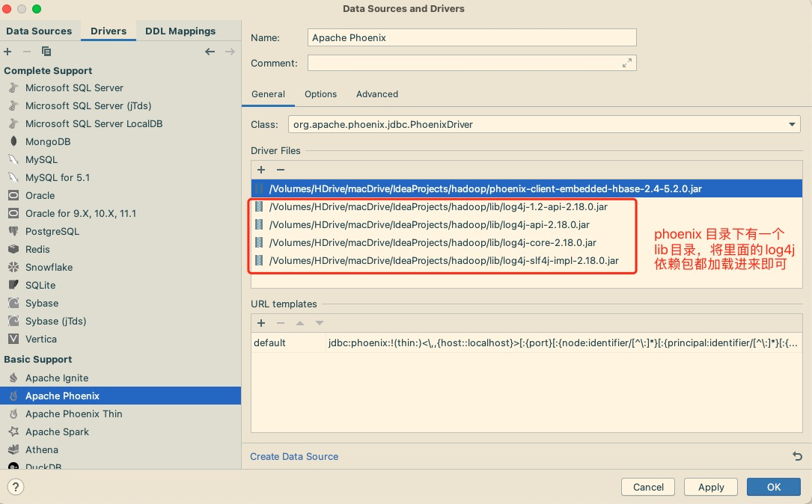
Task: Select Oracle for 9.X, 10.X, 11.1
Action: point(120,214)
